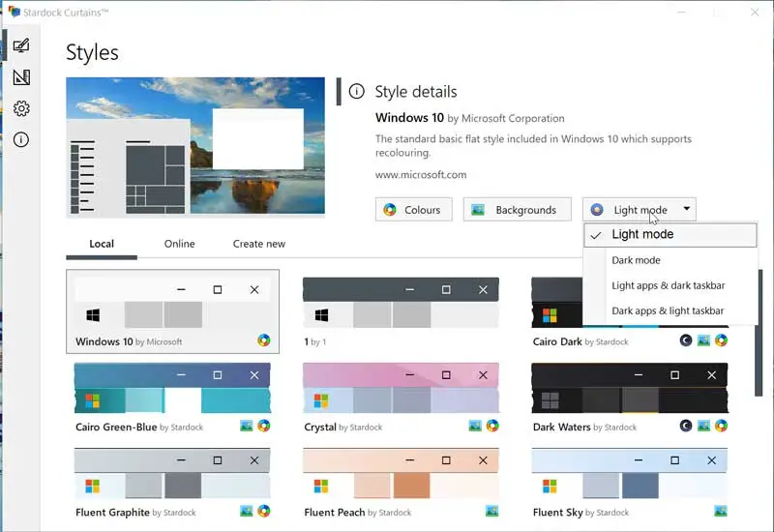Click colour wheel icon on Cairo Dark

pyautogui.click(x=721, y=340)
